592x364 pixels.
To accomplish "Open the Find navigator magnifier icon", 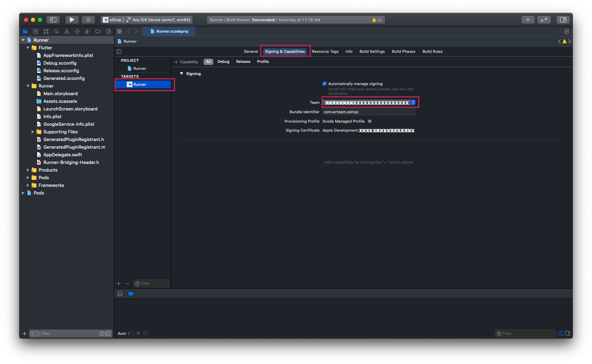I will (56, 32).
